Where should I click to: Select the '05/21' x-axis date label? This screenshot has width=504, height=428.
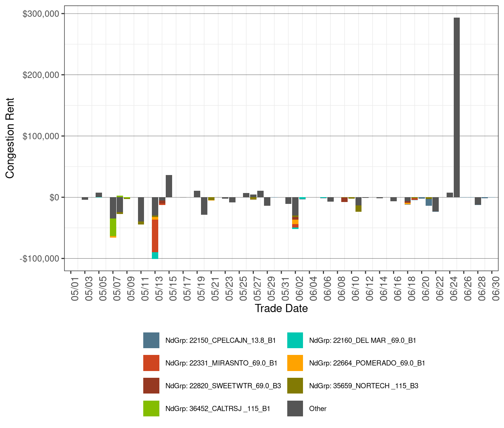pyautogui.click(x=215, y=289)
